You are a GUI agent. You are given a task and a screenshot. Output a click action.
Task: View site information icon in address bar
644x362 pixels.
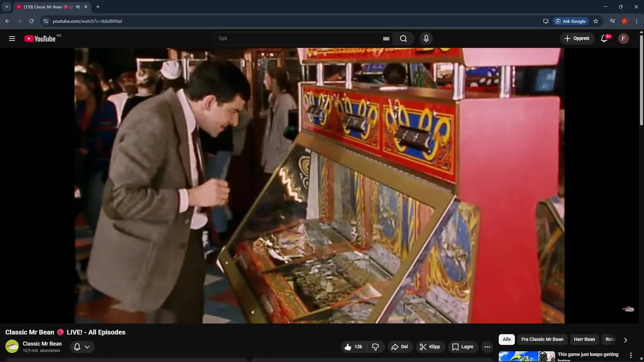pos(45,21)
